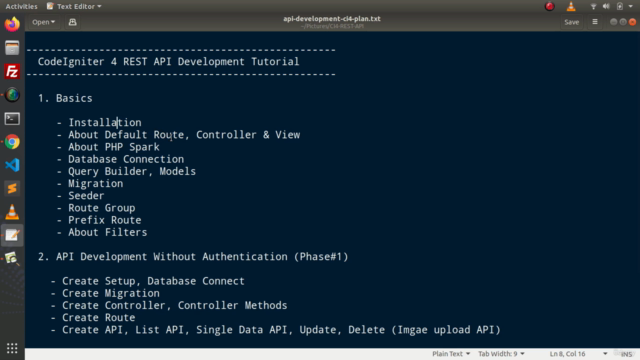Click the 'Create Route' line
640x360 pixels.
pyautogui.click(x=98, y=318)
